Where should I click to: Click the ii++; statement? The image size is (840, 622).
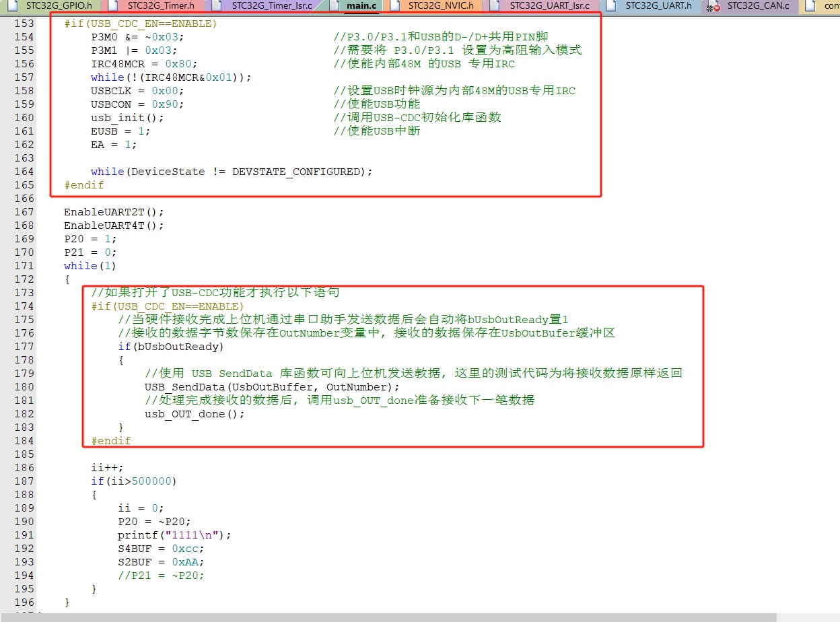tap(107, 468)
